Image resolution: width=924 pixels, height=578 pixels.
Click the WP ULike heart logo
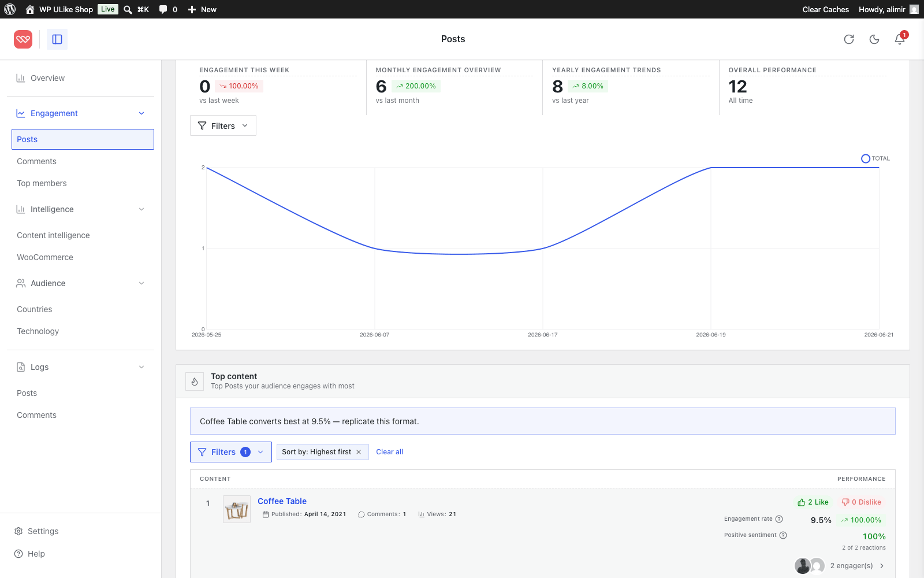tap(23, 39)
